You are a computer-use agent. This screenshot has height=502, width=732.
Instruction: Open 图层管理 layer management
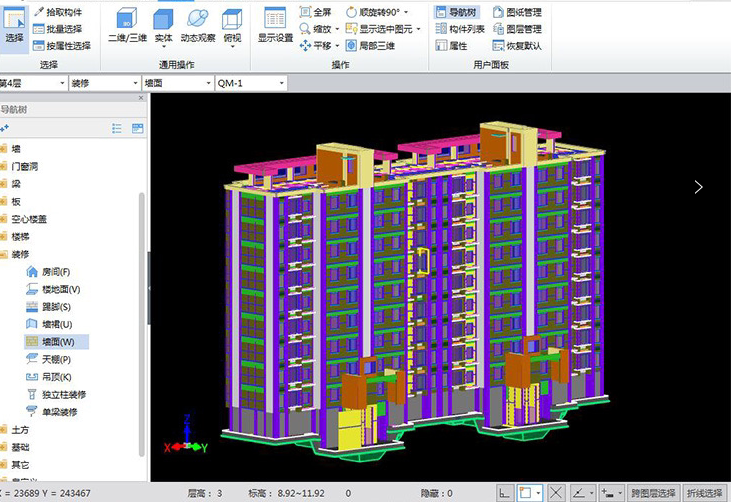517,29
